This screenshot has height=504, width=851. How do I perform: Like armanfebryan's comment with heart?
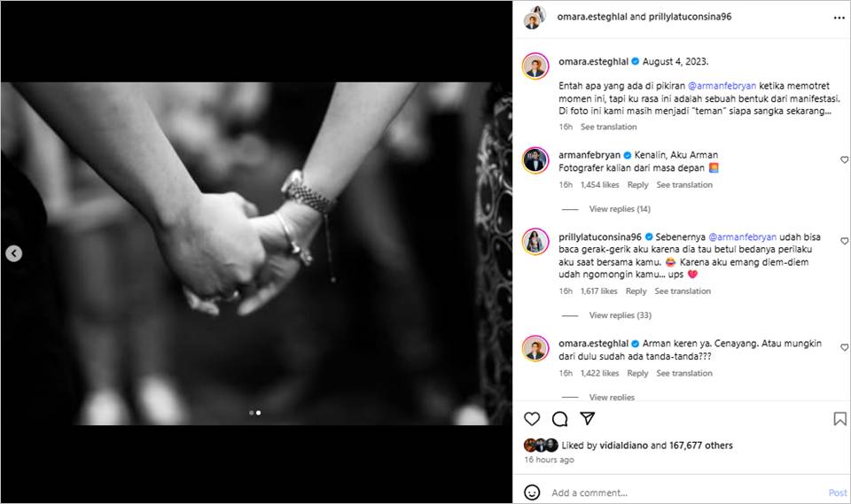click(x=844, y=159)
